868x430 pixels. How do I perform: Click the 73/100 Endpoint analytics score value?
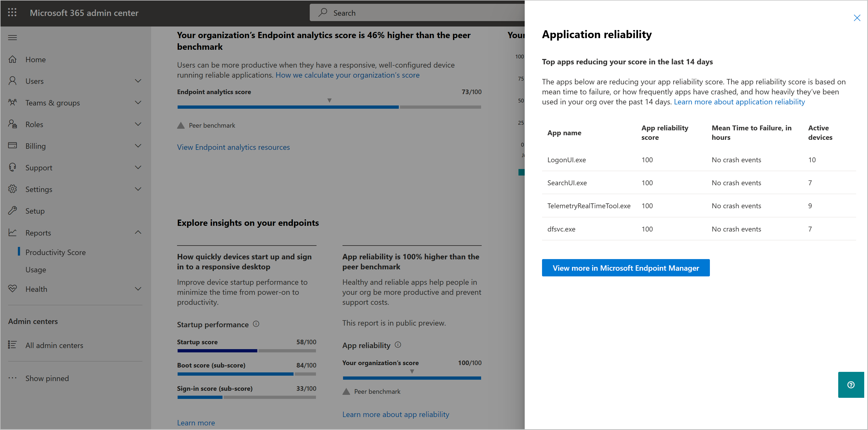471,91
